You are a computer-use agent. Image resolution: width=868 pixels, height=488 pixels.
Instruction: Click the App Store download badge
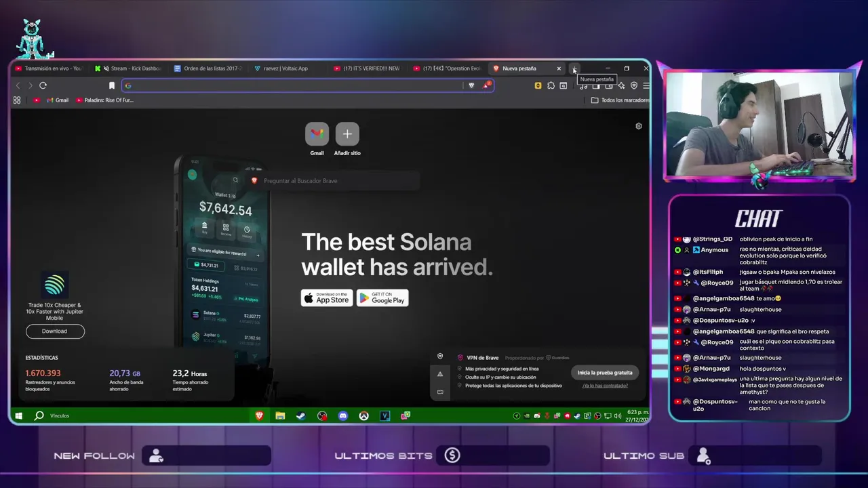pos(327,298)
